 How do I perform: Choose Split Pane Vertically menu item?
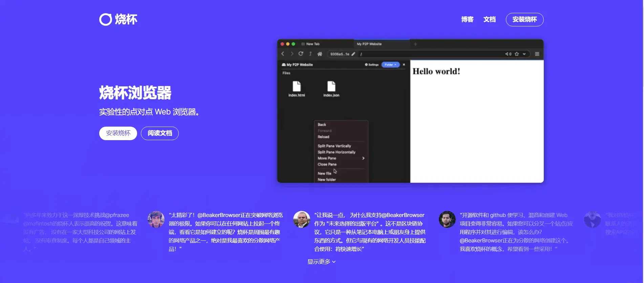point(334,146)
